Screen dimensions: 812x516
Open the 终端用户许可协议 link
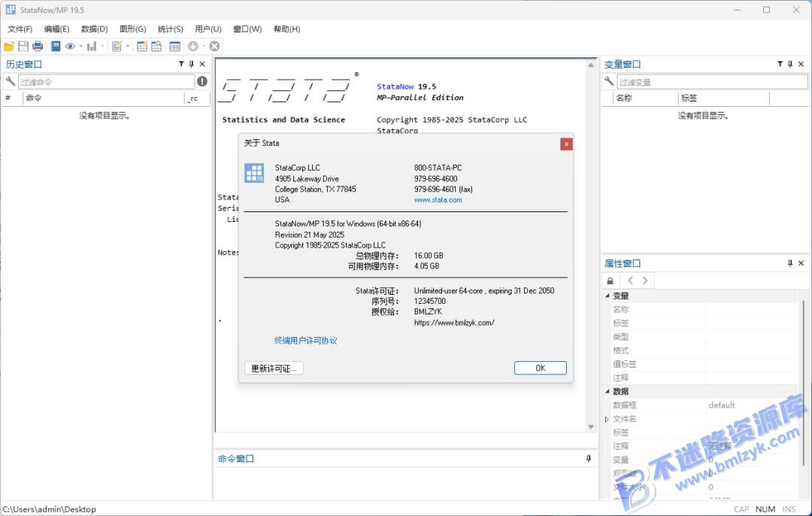[305, 341]
